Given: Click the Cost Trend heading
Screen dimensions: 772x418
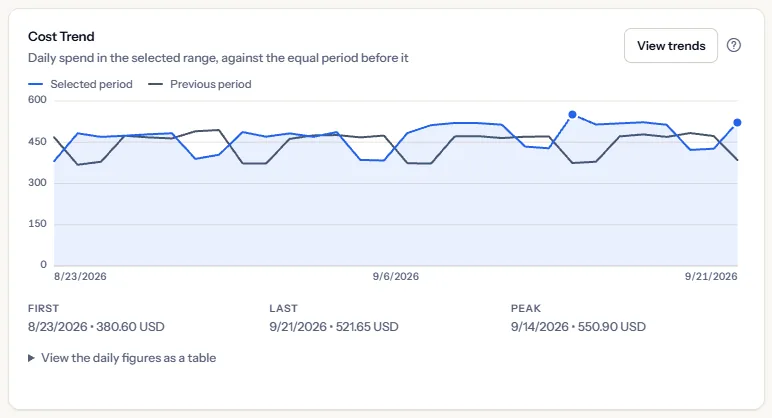Looking at the screenshot, I should [61, 36].
